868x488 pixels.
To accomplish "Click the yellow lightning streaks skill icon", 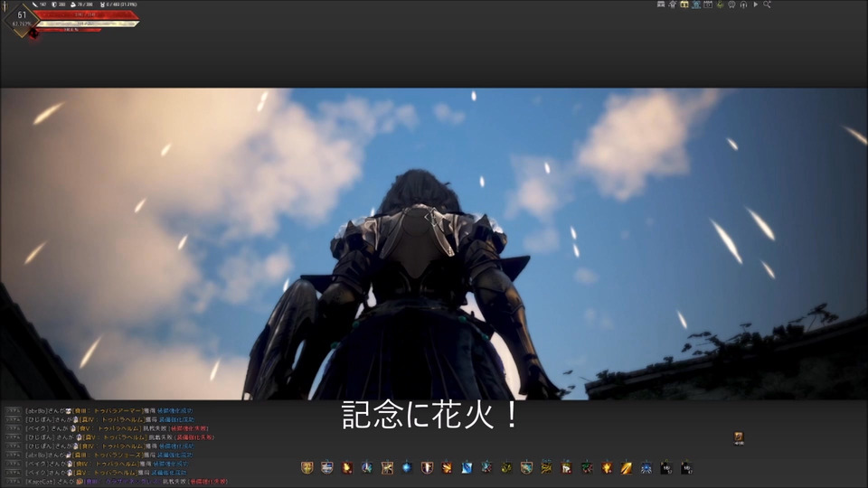I will (546, 468).
